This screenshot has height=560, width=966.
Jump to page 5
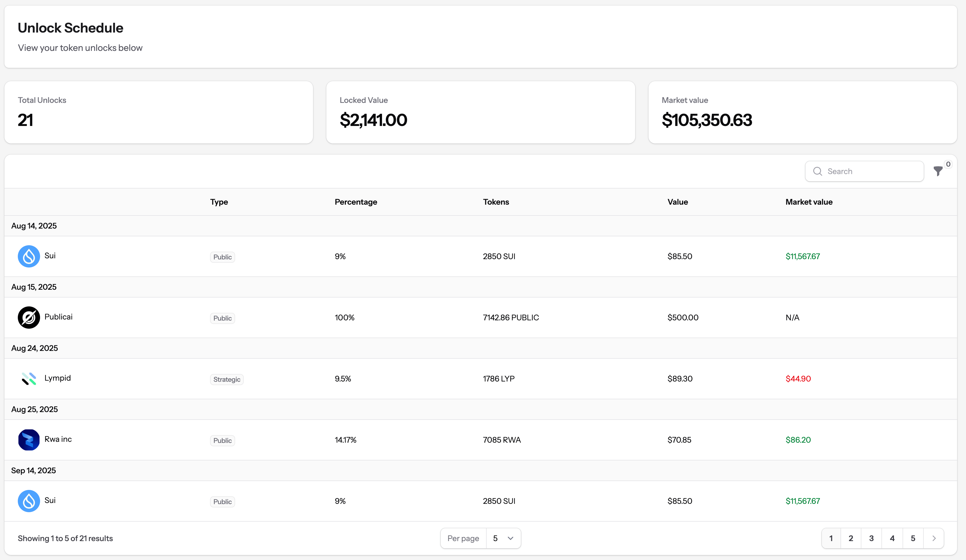pyautogui.click(x=913, y=538)
